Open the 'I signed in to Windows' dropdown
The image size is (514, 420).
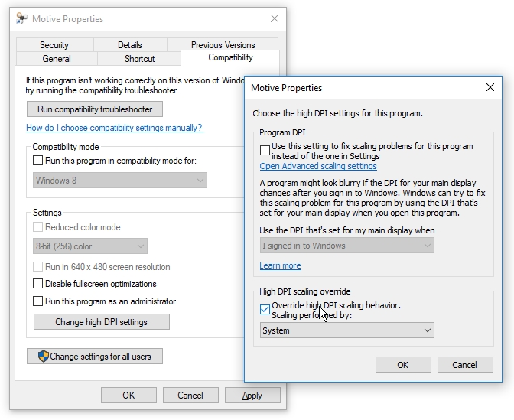click(346, 246)
